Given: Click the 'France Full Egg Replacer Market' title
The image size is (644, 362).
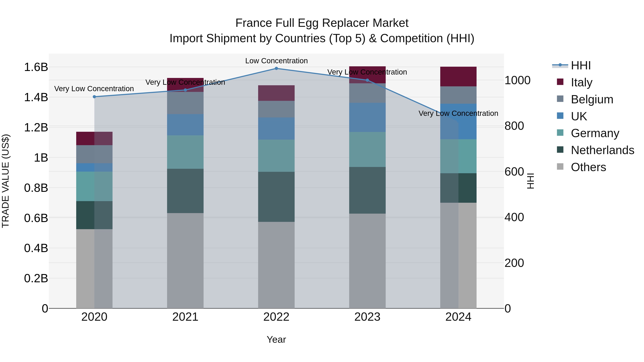Looking at the screenshot, I should pyautogui.click(x=322, y=23).
